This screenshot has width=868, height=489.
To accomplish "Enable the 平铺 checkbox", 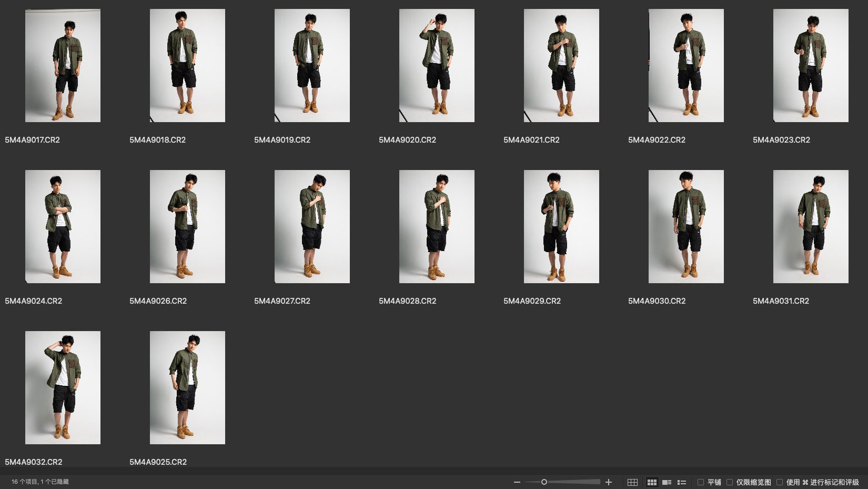I will pos(701,482).
